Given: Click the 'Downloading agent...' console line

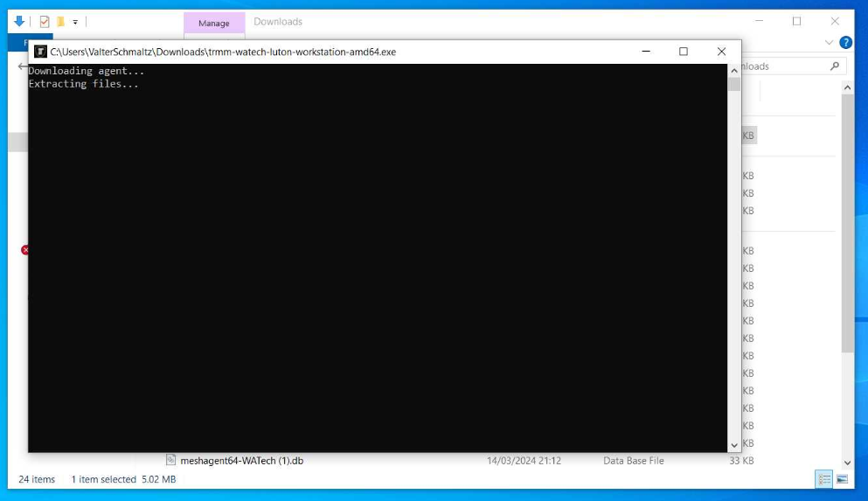Looking at the screenshot, I should click(x=87, y=71).
